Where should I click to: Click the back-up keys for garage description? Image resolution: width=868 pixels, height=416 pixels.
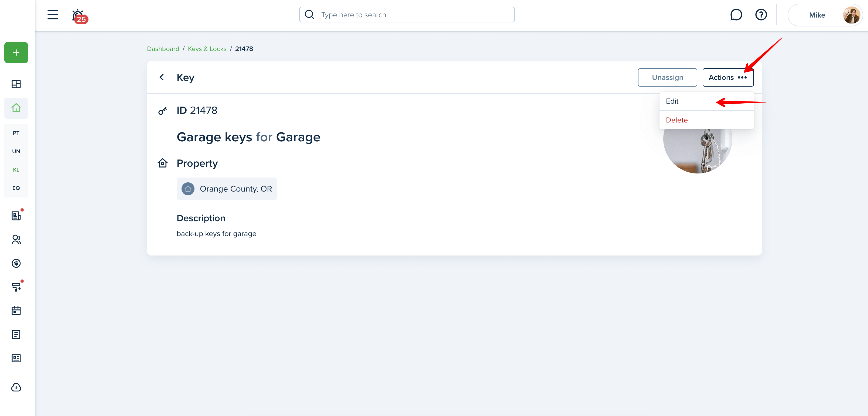pyautogui.click(x=216, y=234)
